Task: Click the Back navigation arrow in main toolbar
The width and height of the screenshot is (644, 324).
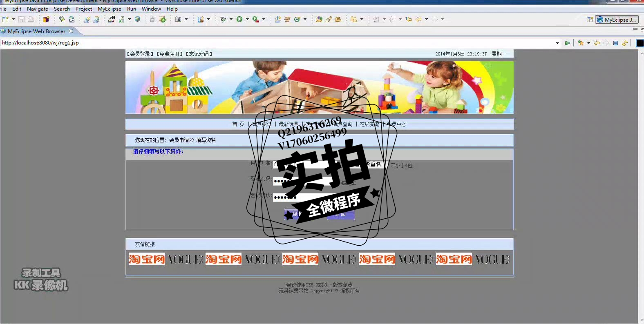Action: [418, 19]
